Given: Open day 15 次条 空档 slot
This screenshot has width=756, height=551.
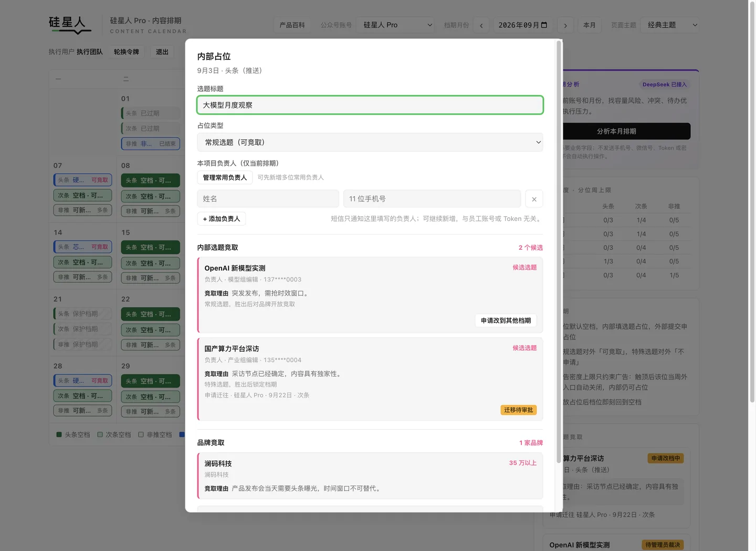Looking at the screenshot, I should [x=150, y=263].
